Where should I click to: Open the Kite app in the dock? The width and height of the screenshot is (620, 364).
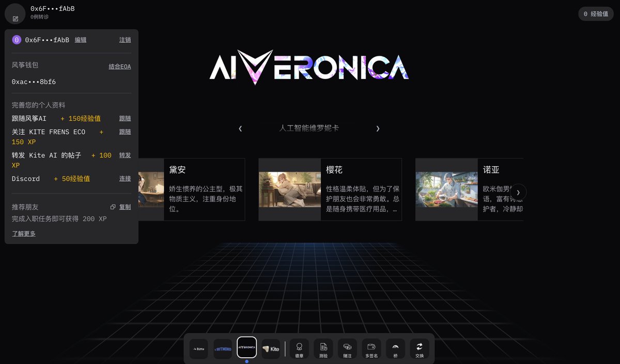click(271, 349)
